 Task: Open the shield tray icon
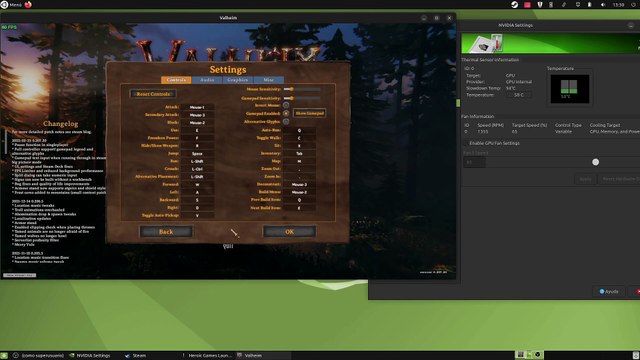[x=540, y=4]
